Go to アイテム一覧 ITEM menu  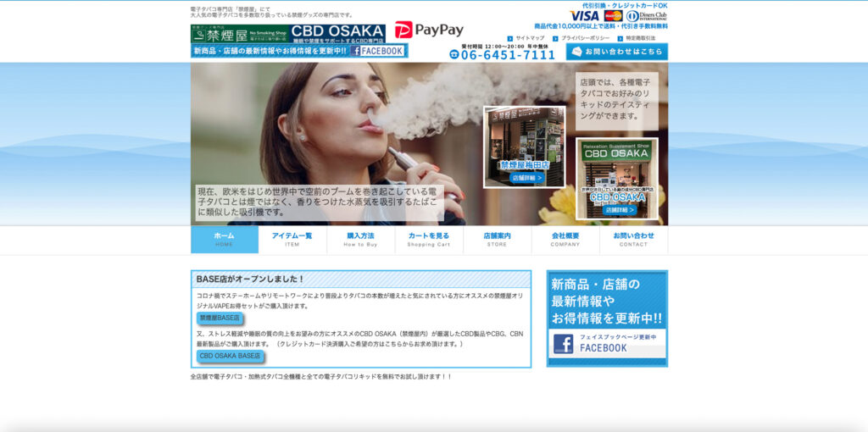click(292, 240)
